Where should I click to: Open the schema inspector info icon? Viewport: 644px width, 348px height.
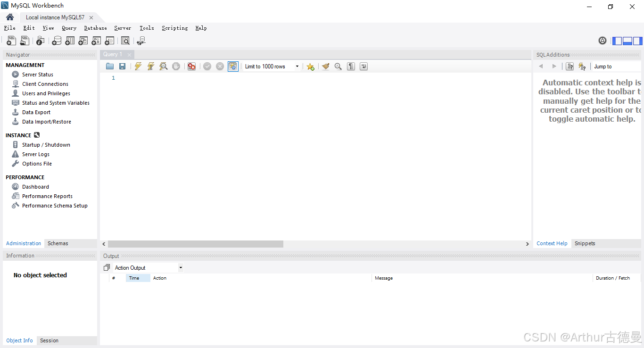(x=41, y=41)
